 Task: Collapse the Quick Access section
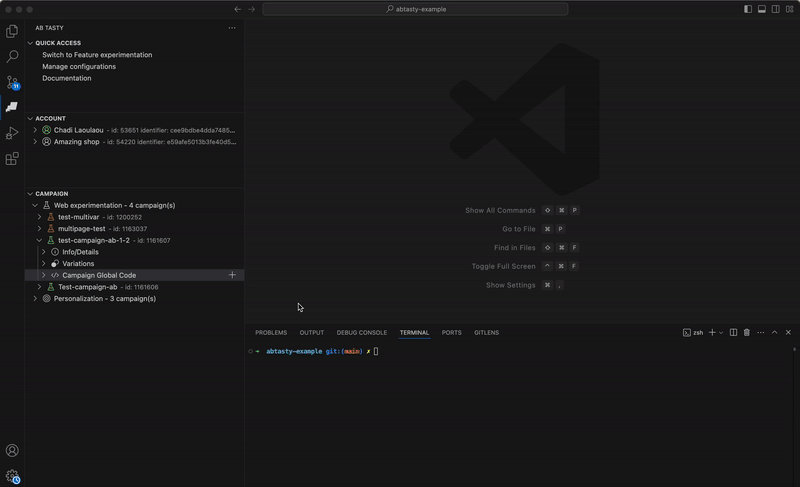tap(30, 43)
